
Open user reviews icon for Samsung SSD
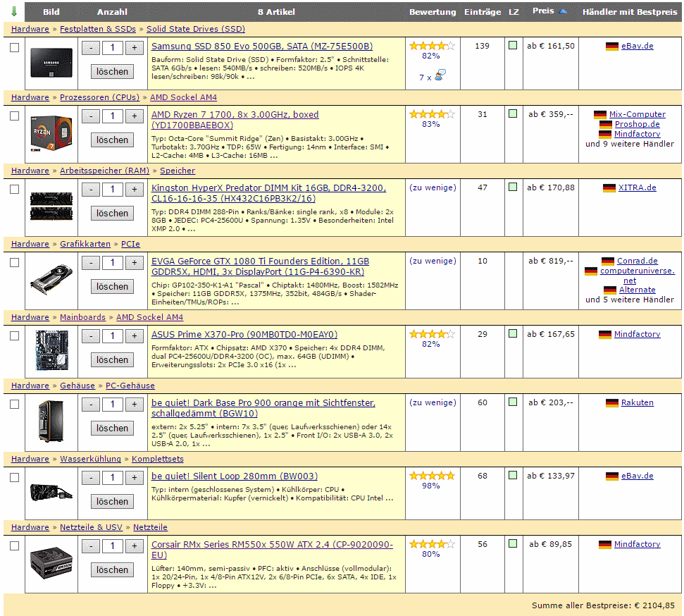(440, 75)
